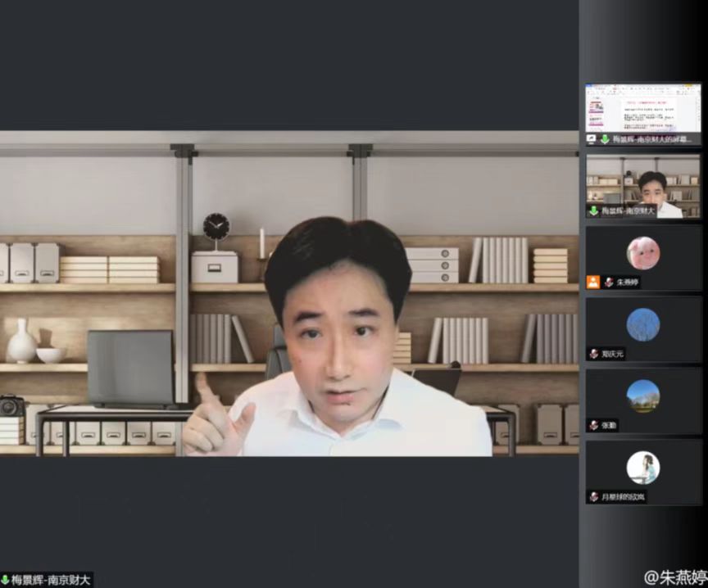
Task: Click green mic icon on small speaker video tile
Action: 592,211
